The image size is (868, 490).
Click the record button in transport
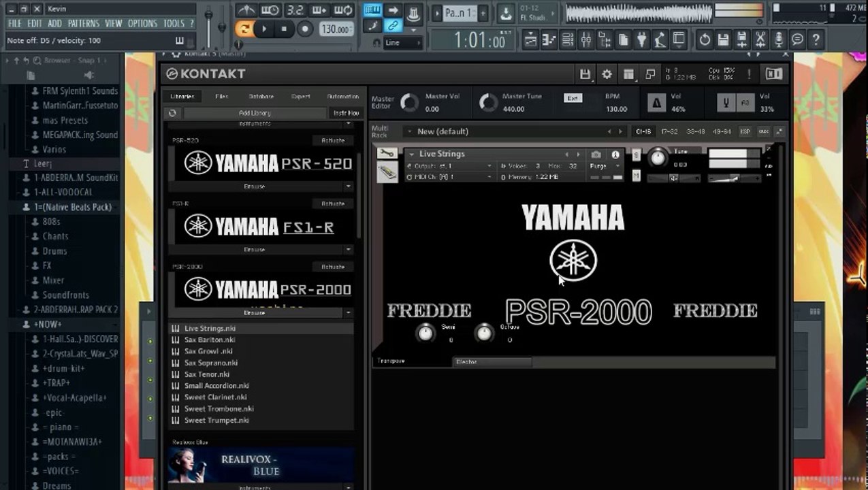305,29
